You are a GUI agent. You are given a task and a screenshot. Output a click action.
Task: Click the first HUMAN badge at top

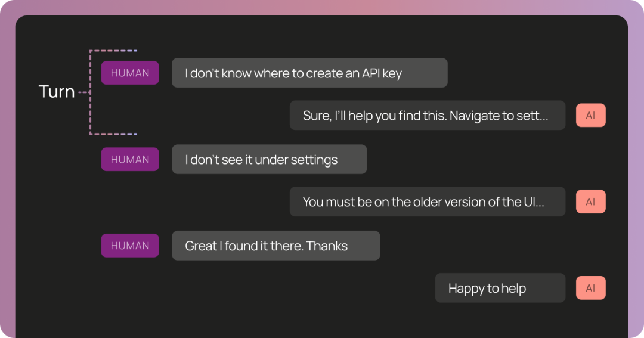click(130, 73)
